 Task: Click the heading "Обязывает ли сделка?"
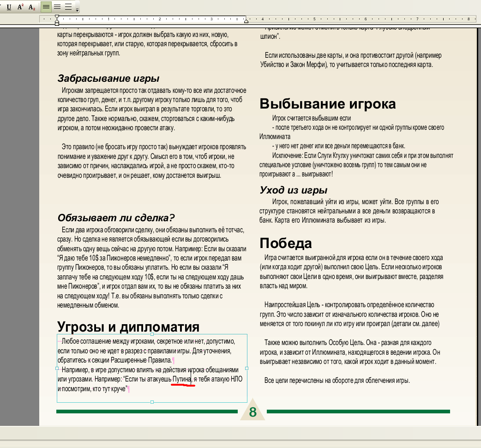(x=116, y=218)
